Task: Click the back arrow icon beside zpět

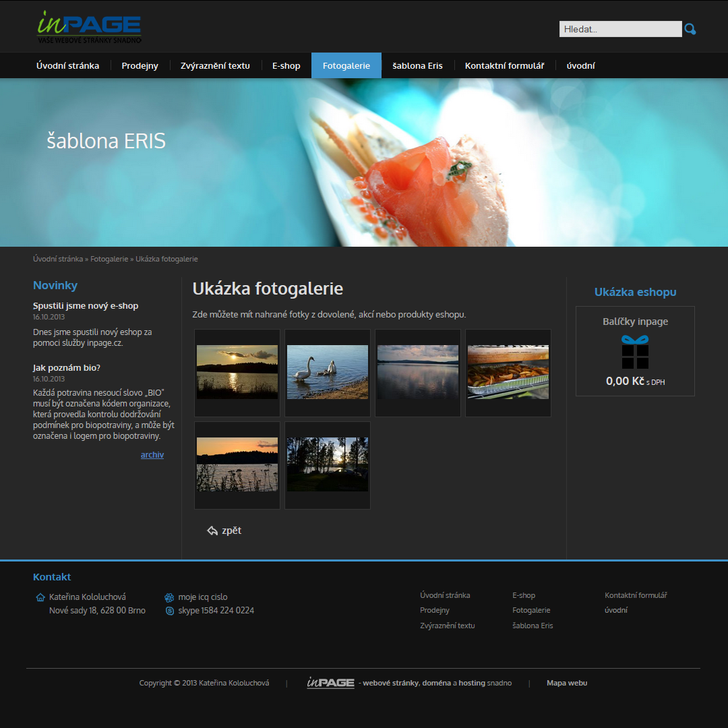Action: (x=212, y=530)
